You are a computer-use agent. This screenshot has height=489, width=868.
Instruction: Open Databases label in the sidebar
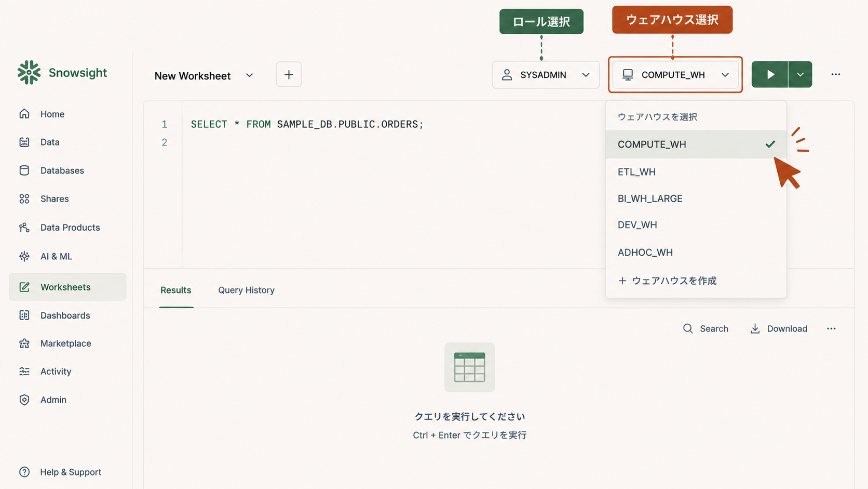(x=62, y=170)
